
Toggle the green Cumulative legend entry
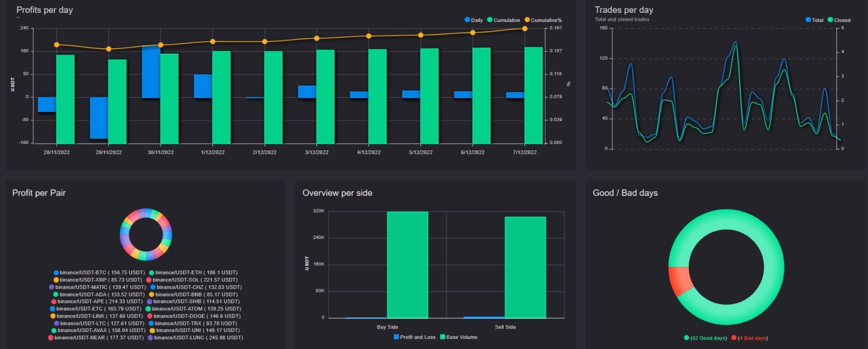pos(503,20)
